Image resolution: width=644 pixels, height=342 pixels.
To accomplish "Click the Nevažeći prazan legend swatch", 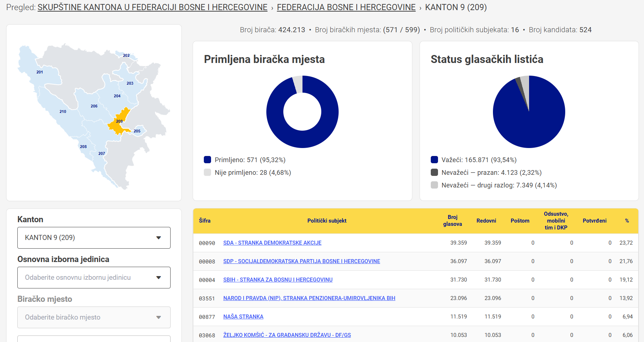I will (x=434, y=172).
